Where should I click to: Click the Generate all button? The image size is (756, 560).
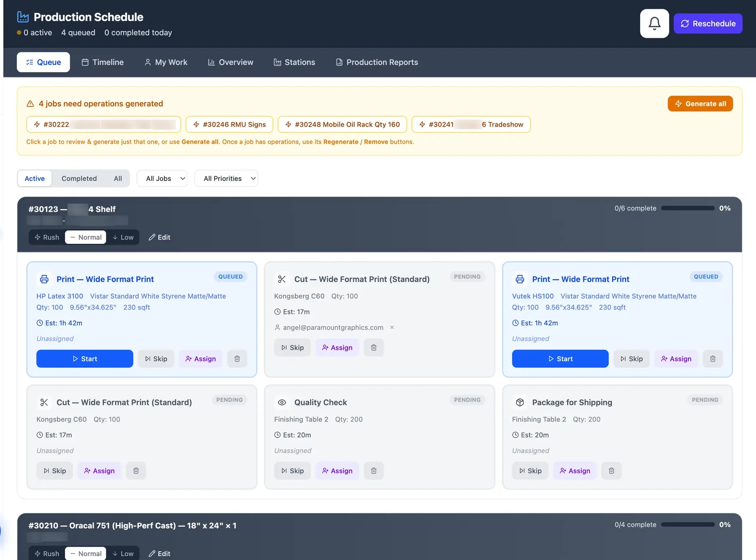[700, 104]
